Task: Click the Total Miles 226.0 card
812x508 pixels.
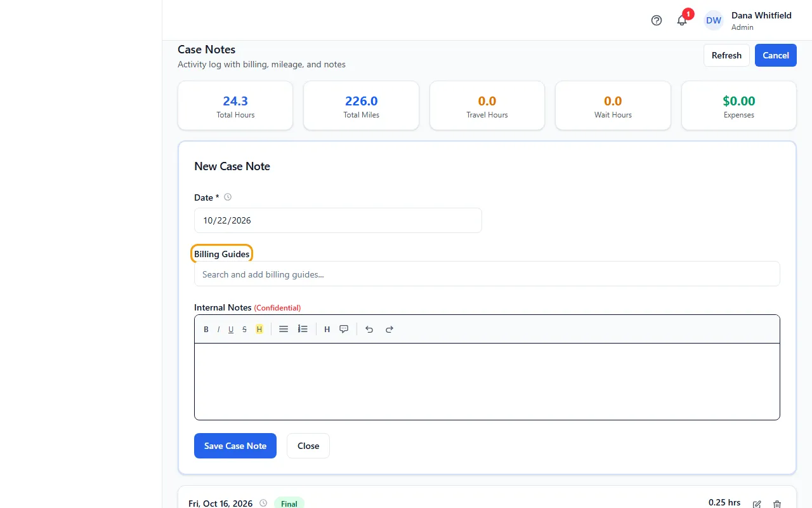Action: pos(361,105)
